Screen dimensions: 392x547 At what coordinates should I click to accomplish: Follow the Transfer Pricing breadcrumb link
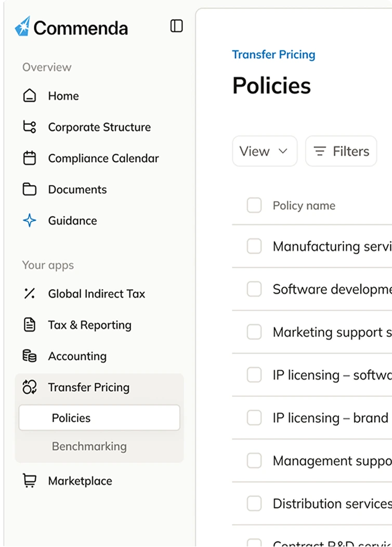tap(273, 55)
